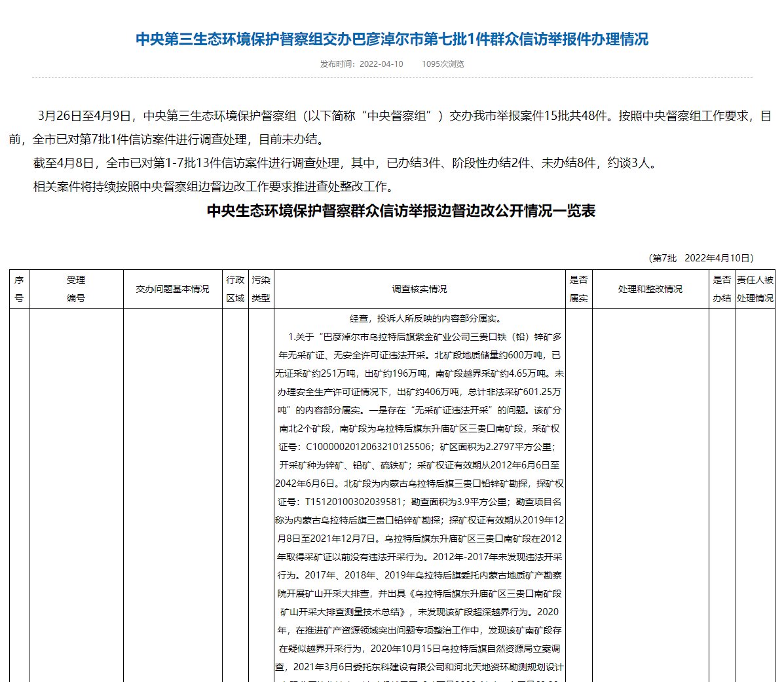Click the table heading 边督边改公开情况一览表
The height and width of the screenshot is (682, 784).
coord(401,211)
